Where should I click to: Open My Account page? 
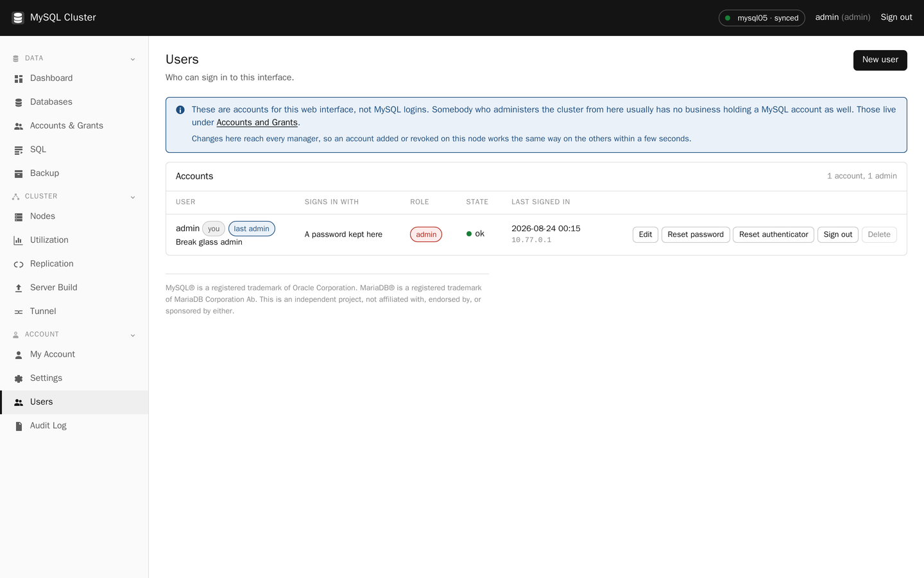pos(74,355)
